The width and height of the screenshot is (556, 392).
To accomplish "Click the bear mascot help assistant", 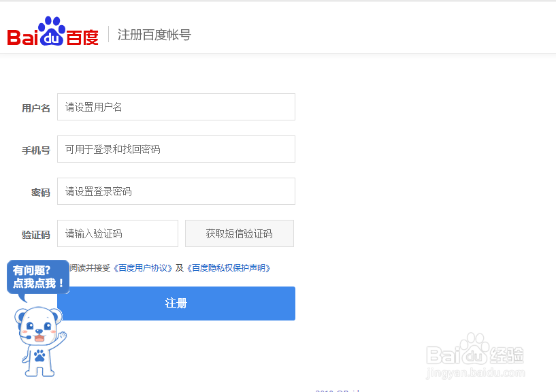I will [x=40, y=341].
